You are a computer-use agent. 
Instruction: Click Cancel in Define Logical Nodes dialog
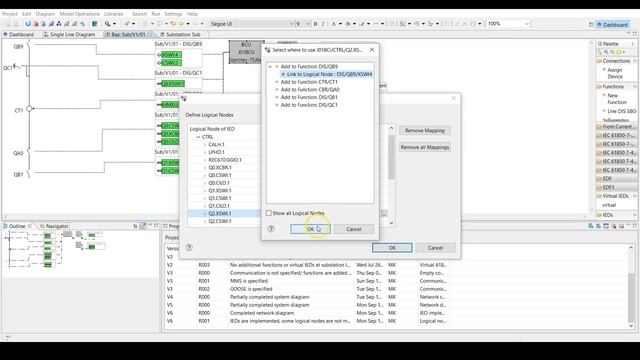pyautogui.click(x=435, y=248)
